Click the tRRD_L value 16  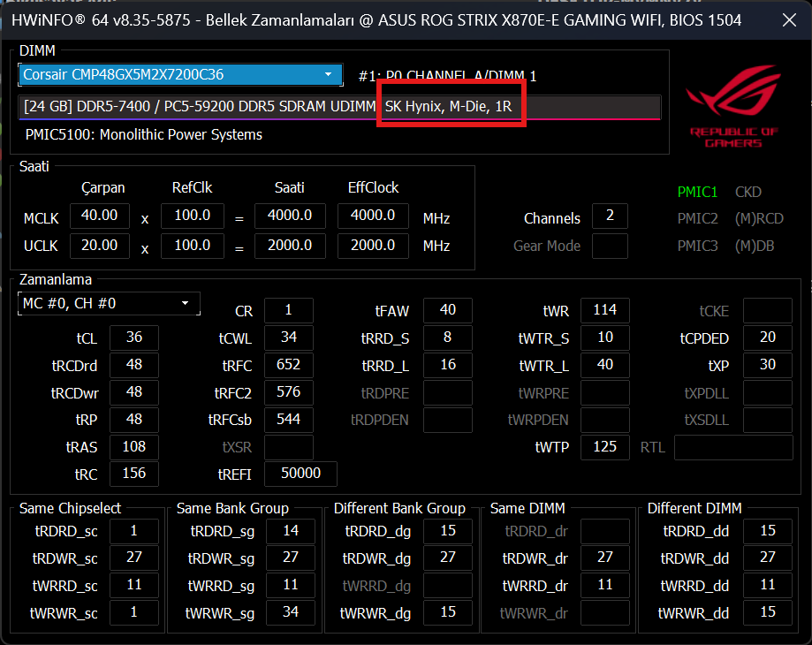point(447,365)
